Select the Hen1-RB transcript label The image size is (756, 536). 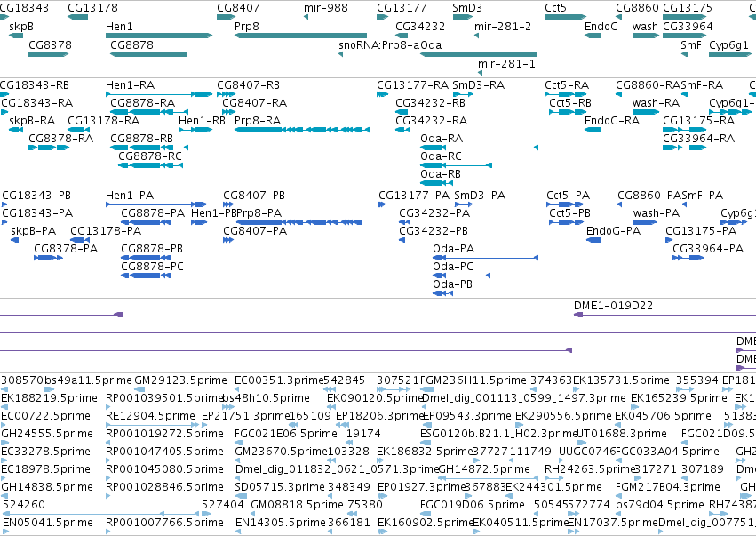tap(202, 120)
